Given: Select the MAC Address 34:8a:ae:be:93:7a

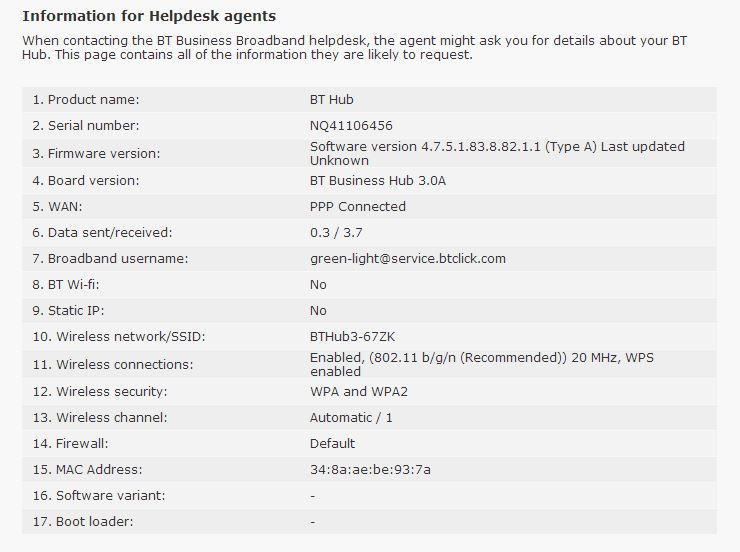Looking at the screenshot, I should (370, 469).
